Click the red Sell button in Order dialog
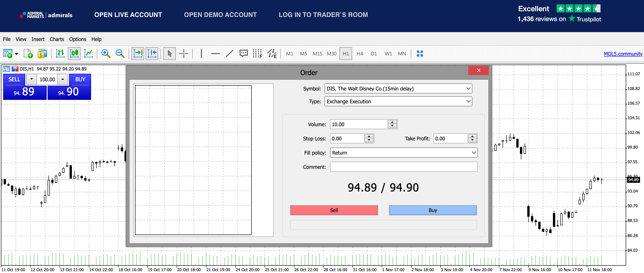 click(x=334, y=210)
